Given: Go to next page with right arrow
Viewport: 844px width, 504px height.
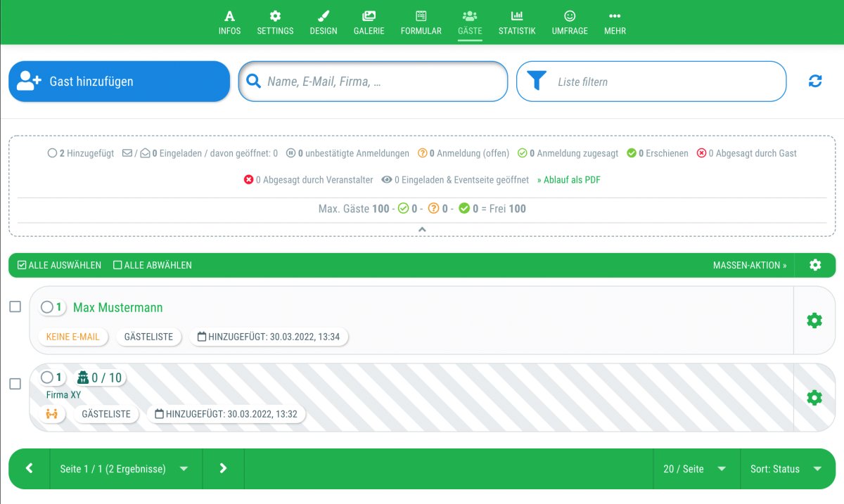Looking at the screenshot, I should (x=223, y=469).
